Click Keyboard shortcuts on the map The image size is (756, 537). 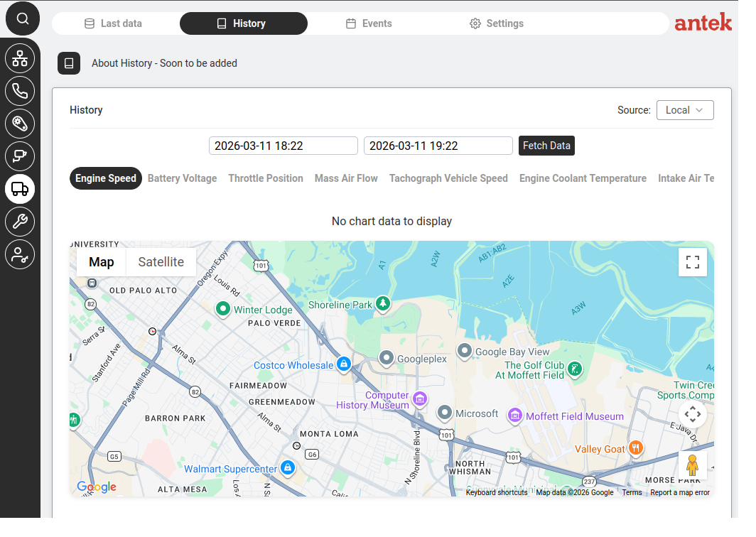click(497, 492)
